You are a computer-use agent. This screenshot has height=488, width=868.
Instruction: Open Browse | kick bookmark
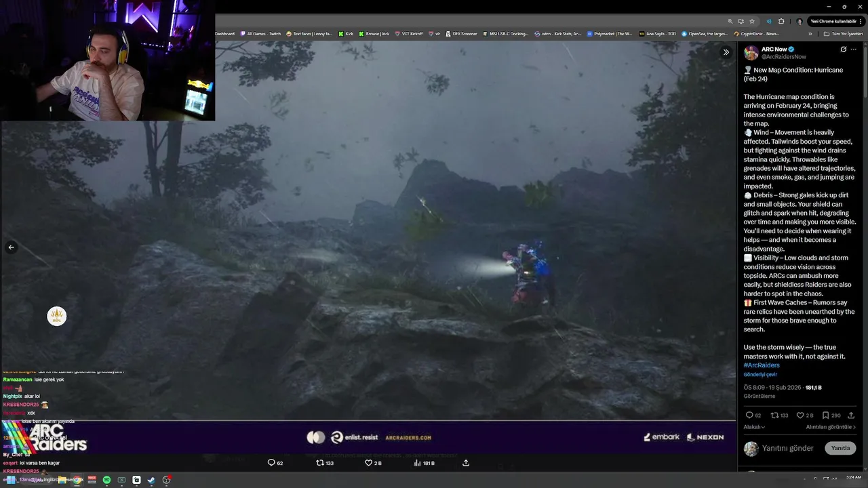coord(374,34)
